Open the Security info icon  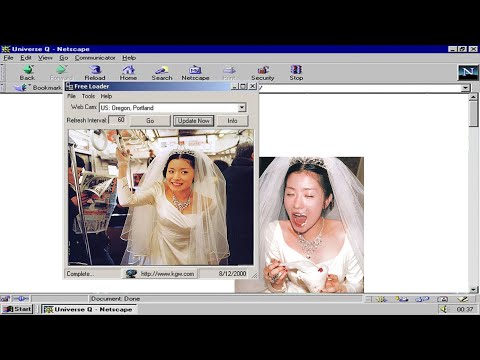pyautogui.click(x=263, y=69)
